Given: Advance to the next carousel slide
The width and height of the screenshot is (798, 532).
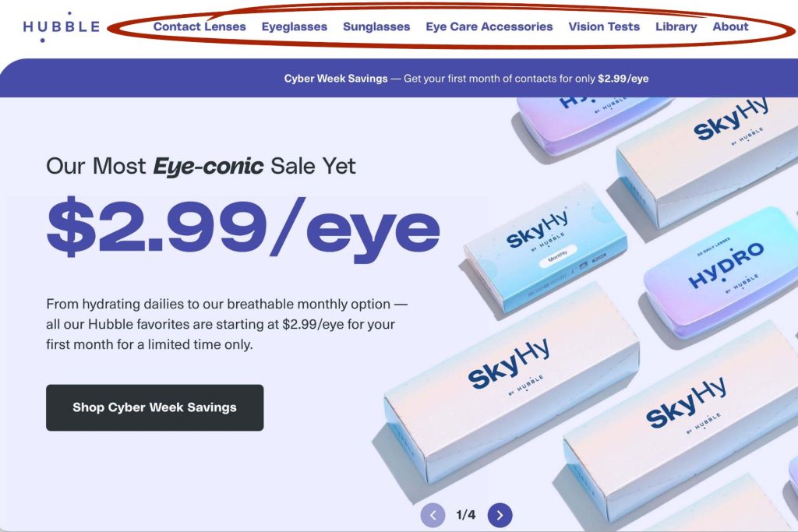Looking at the screenshot, I should pos(500,515).
